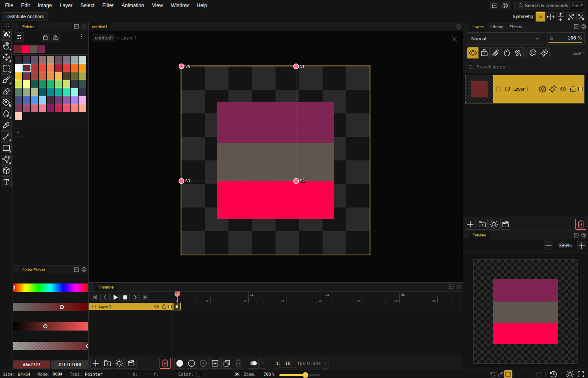This screenshot has height=378, width=588.
Task: Enable horizontal symmetry mirror
Action: tap(551, 17)
